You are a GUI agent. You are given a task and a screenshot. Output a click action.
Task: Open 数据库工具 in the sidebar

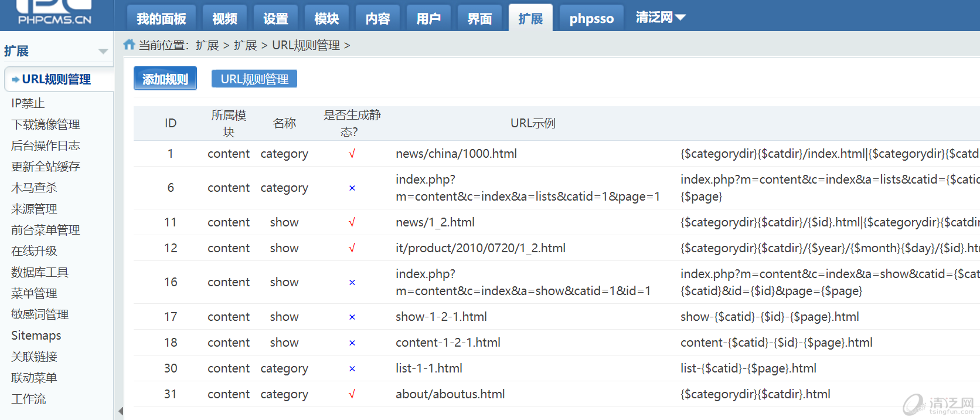coord(40,272)
